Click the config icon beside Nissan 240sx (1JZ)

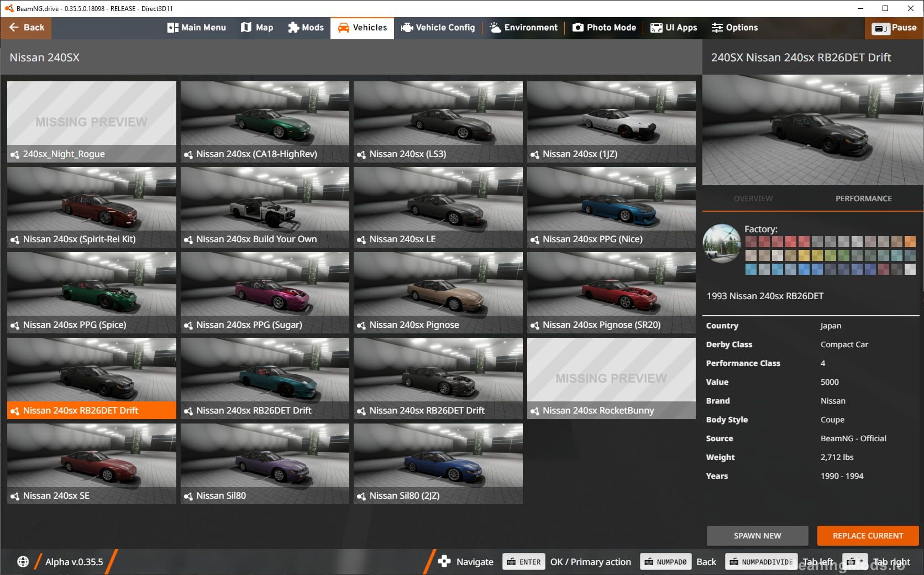[x=534, y=154]
